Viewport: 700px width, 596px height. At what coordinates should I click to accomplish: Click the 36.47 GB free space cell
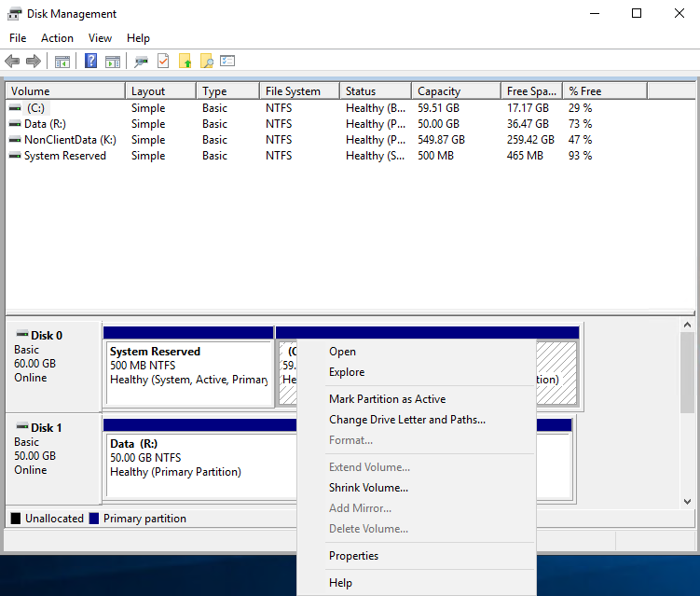coord(528,124)
